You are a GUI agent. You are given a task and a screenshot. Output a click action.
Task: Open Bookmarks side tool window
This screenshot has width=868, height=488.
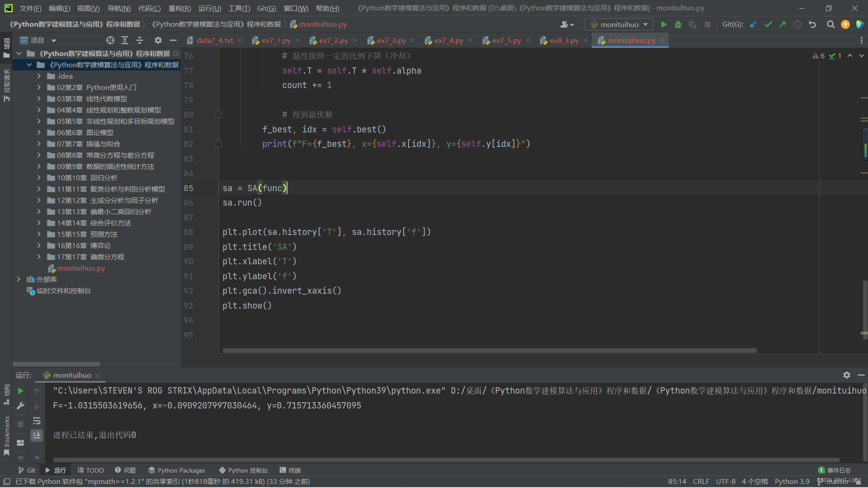coord(6,436)
